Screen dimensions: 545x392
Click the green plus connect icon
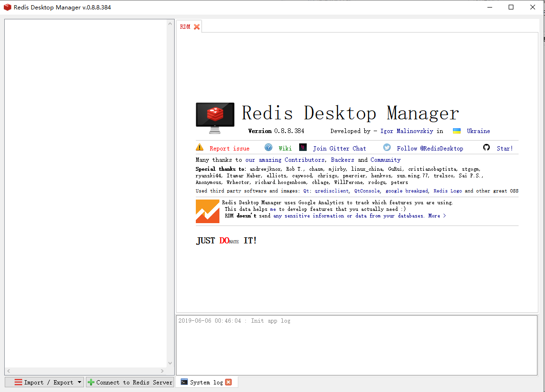[x=91, y=382]
